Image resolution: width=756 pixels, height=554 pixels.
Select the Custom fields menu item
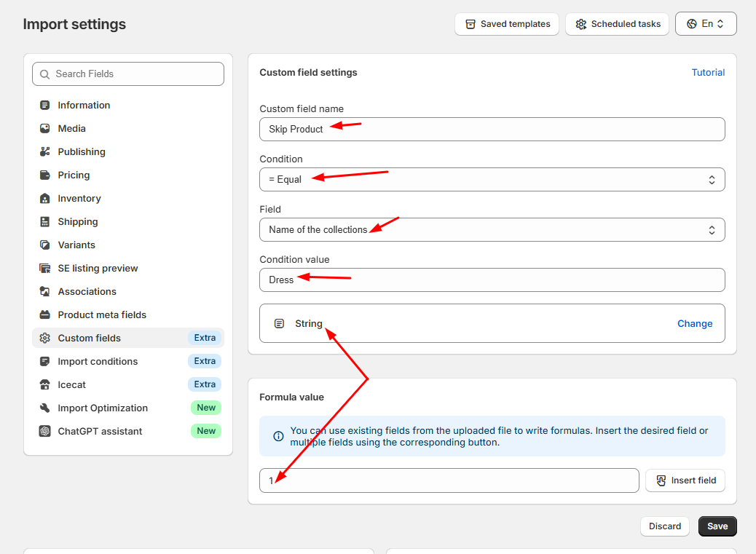[128, 339]
